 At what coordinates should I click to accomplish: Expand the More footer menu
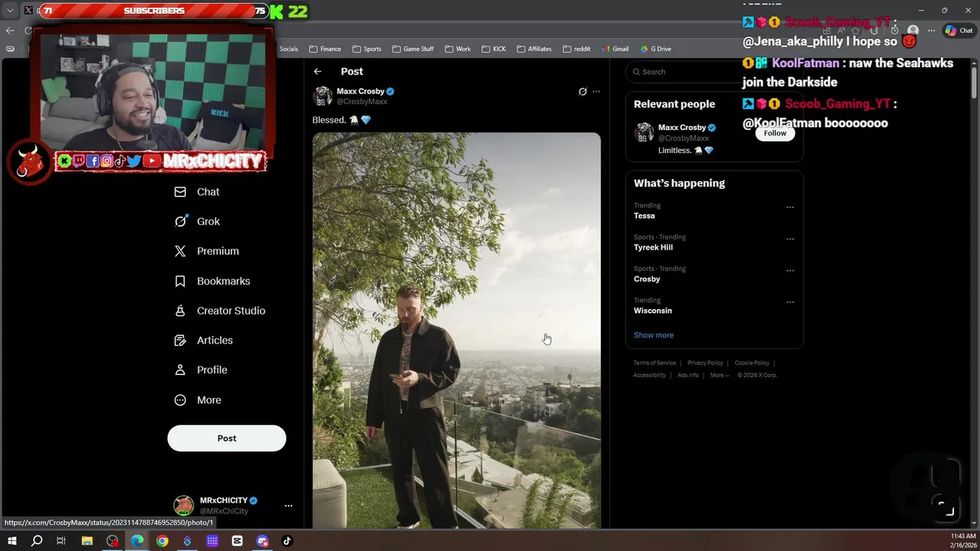pyautogui.click(x=720, y=375)
